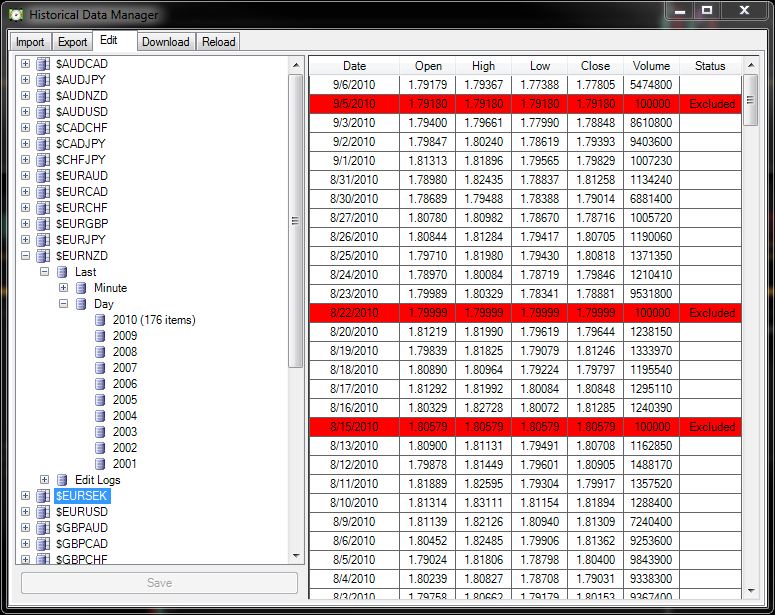This screenshot has width=775, height=615.
Task: Collapse the $EURNZD tree node
Action: coord(25,256)
